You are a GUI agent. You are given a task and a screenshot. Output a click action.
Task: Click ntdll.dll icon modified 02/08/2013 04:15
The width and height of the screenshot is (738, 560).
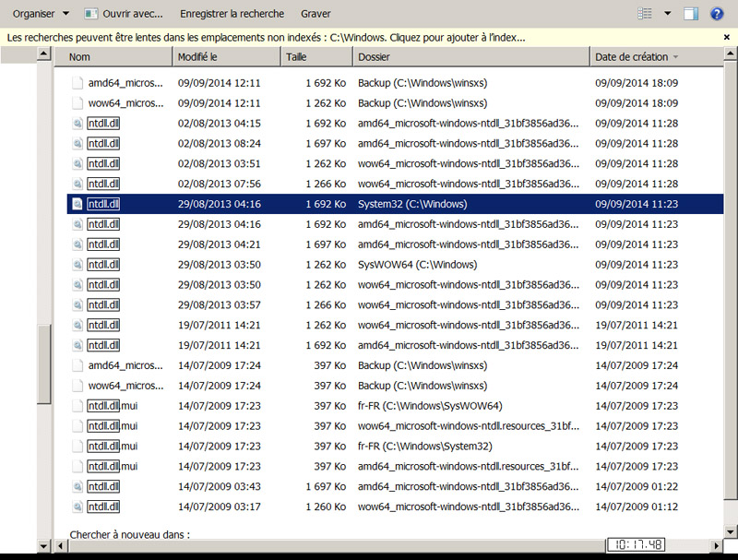pyautogui.click(x=77, y=124)
